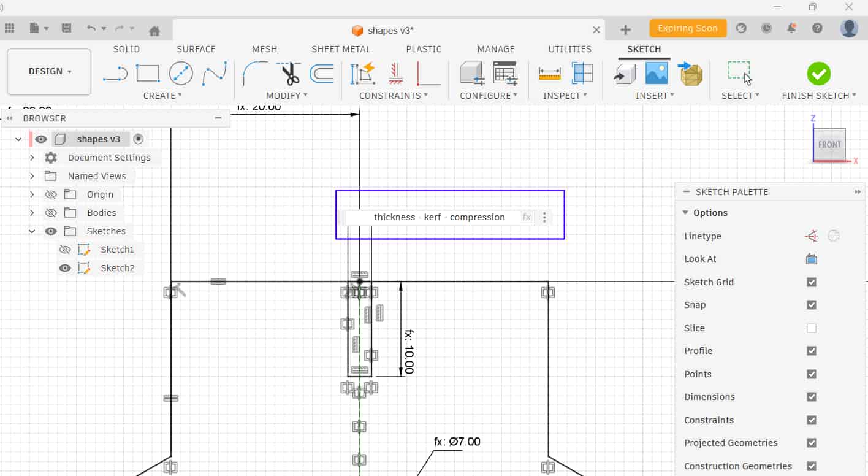Open notifications bell
Viewport: 868px width, 476px height.
(x=791, y=28)
